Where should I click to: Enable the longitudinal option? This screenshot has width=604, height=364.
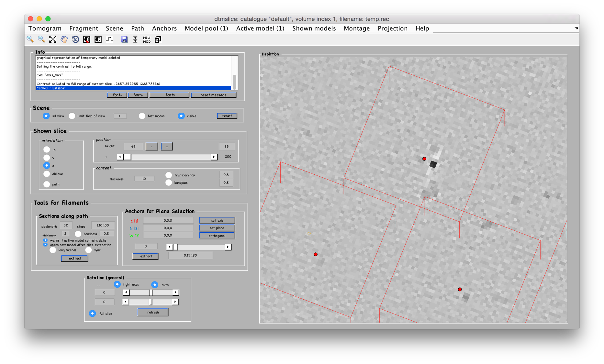(53, 250)
